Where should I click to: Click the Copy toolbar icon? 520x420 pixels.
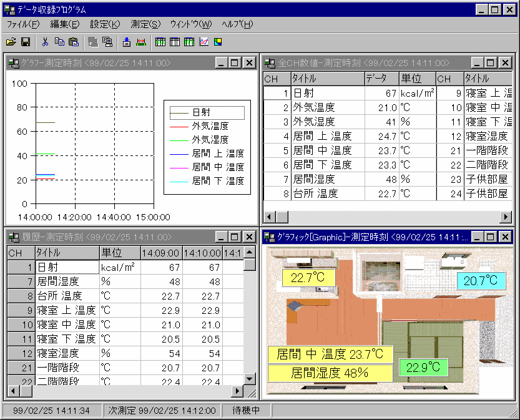pyautogui.click(x=59, y=42)
